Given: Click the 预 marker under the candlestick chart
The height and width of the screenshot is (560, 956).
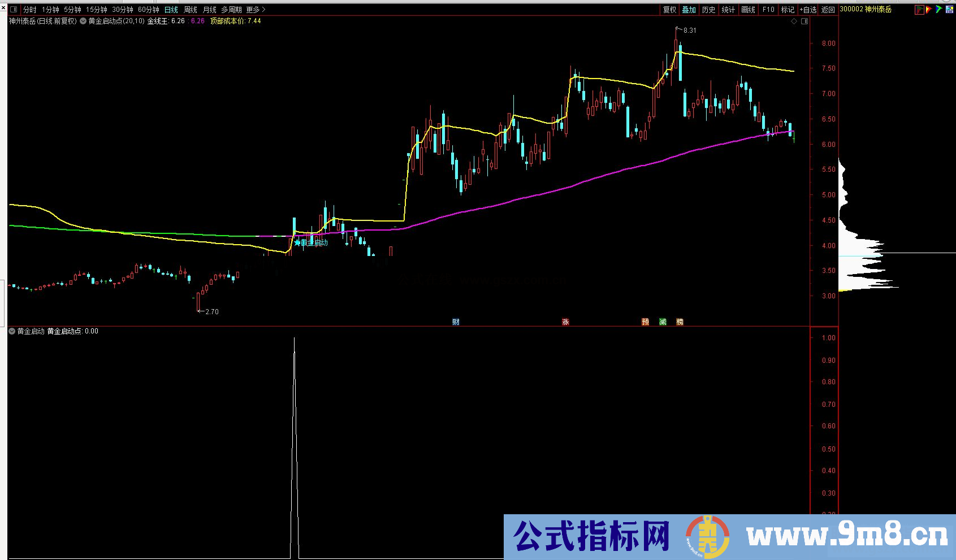Looking at the screenshot, I should point(644,322).
